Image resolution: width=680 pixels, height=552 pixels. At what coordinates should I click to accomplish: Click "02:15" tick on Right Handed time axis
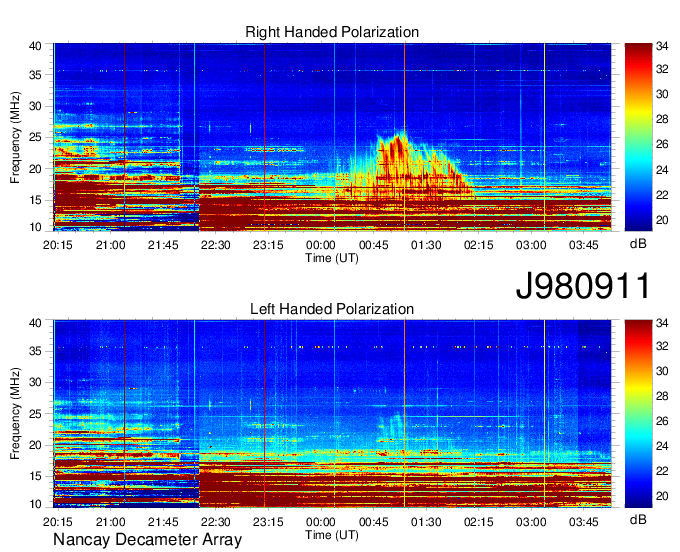(x=478, y=245)
